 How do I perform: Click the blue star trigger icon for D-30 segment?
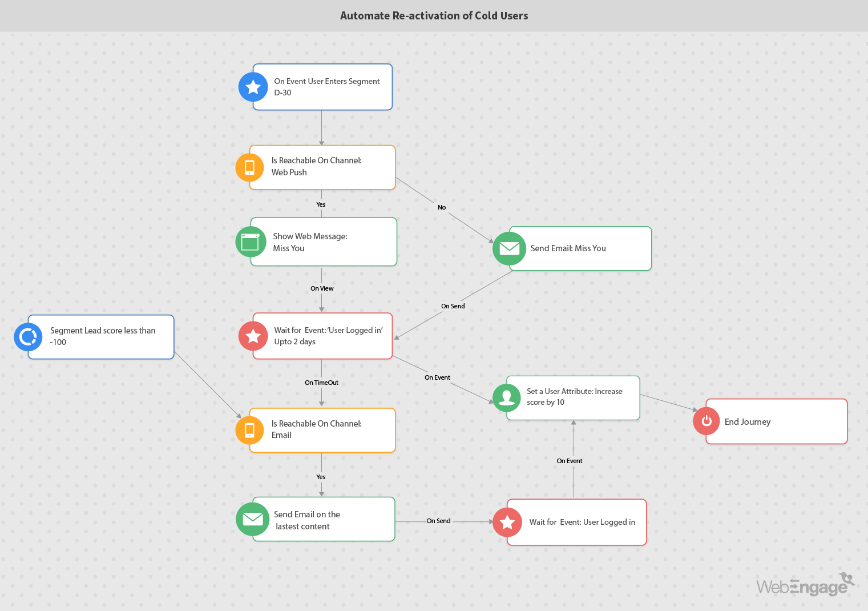click(253, 87)
